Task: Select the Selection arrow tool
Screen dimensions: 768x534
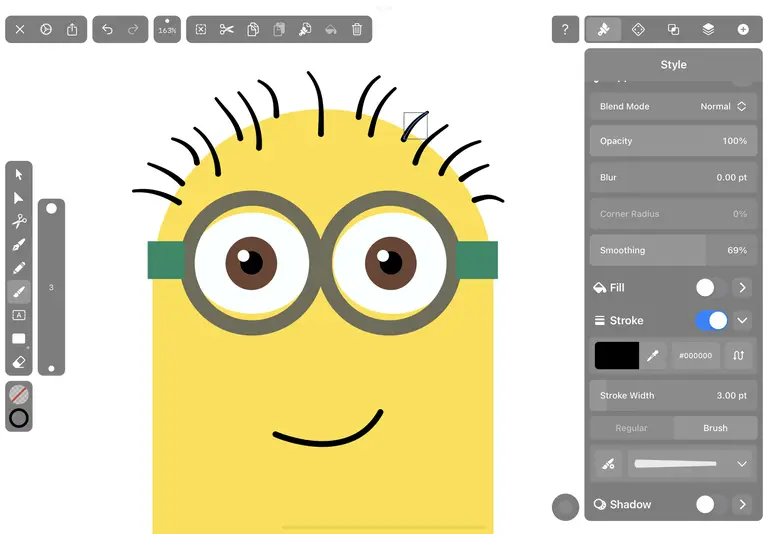Action: click(19, 174)
